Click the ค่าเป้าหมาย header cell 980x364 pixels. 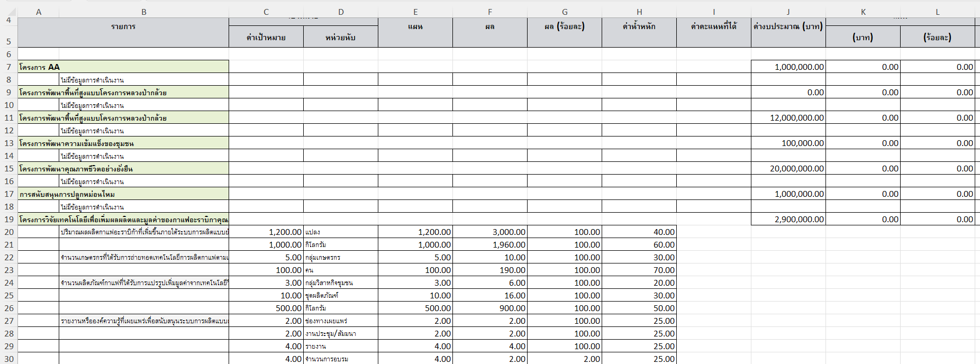pyautogui.click(x=266, y=37)
